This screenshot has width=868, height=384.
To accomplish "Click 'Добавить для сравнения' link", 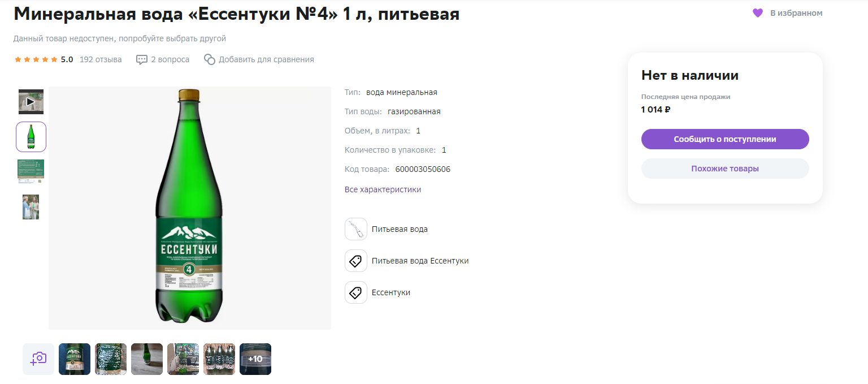I will (x=266, y=59).
